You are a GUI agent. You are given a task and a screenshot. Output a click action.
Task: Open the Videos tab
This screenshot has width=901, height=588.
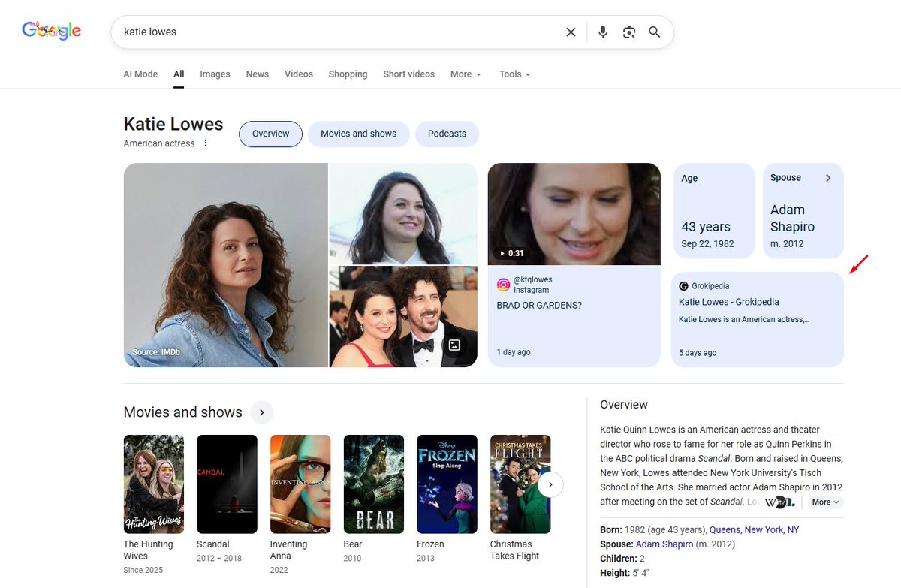tap(299, 74)
